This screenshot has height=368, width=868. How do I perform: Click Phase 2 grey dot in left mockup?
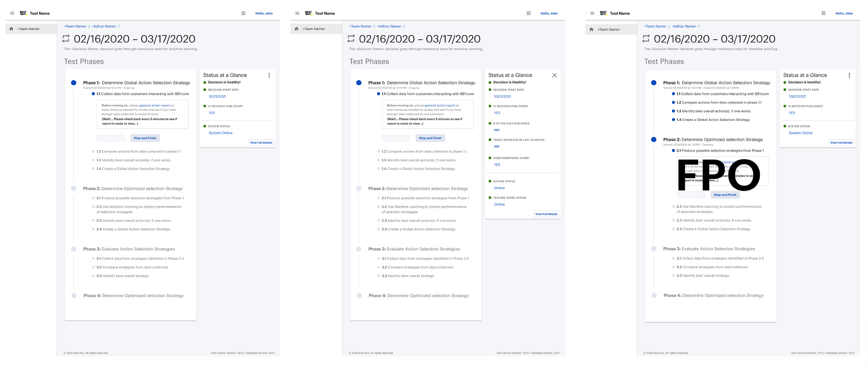(73, 188)
